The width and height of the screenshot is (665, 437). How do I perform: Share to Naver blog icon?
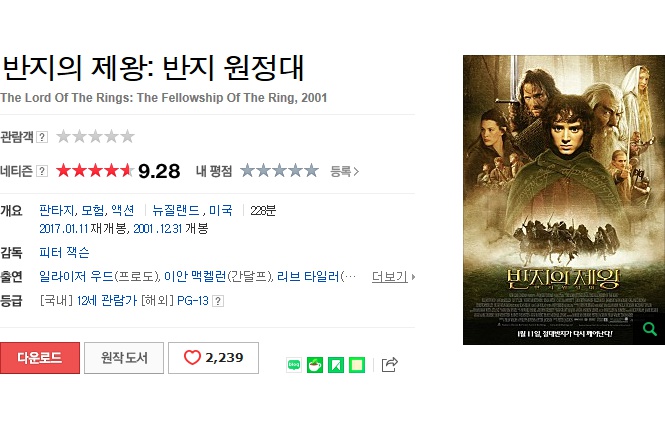click(294, 365)
